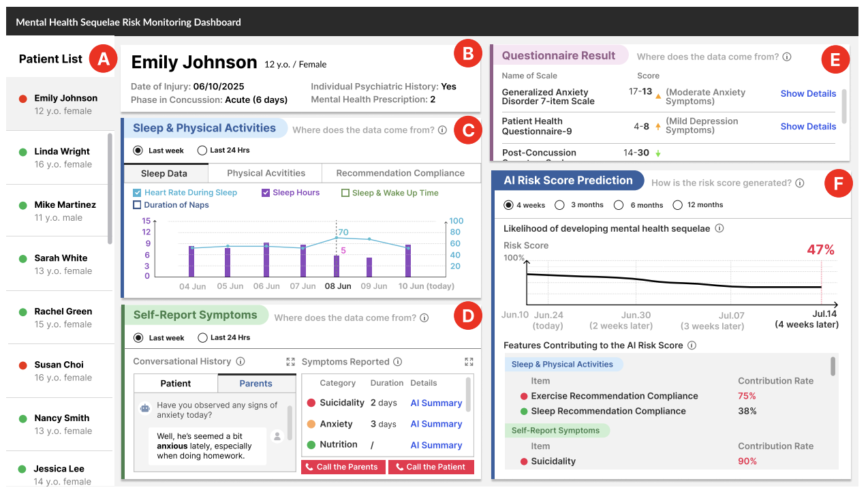Click info icon beside Questionnaire Result data source
Viewport: 868px width, 492px height.
coord(787,57)
